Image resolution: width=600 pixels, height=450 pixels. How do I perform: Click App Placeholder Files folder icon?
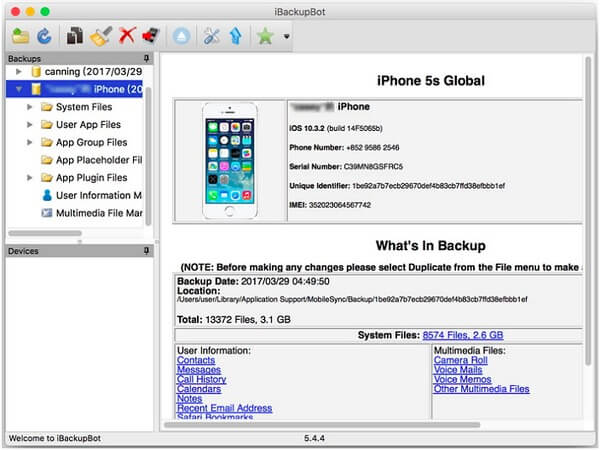pos(47,160)
